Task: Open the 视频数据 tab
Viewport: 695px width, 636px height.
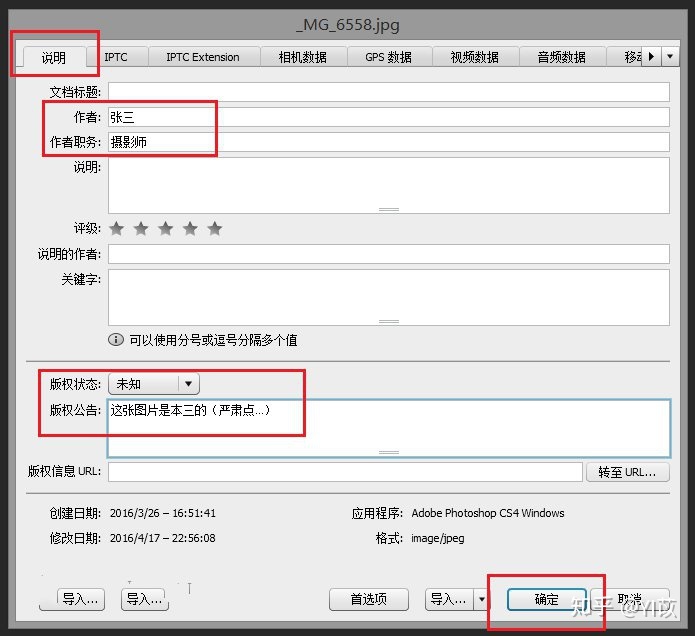Action: click(x=474, y=57)
